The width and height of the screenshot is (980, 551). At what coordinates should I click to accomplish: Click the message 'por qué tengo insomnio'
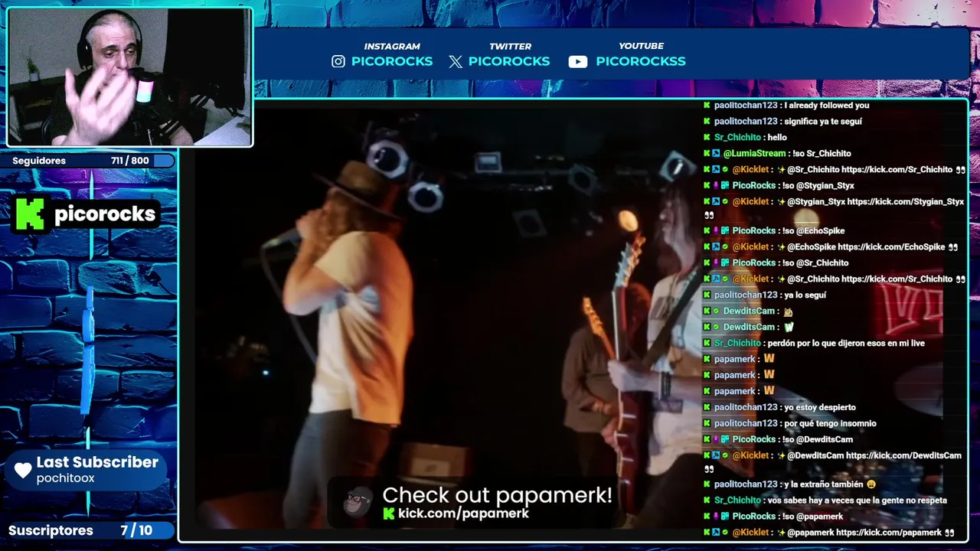(x=830, y=424)
